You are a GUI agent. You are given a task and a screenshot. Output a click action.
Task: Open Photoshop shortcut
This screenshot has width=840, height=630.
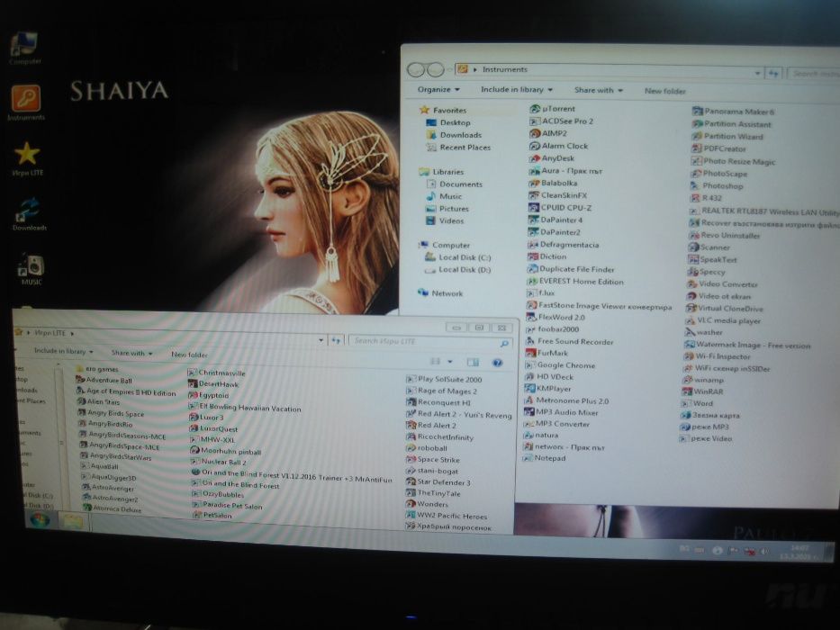point(717,185)
